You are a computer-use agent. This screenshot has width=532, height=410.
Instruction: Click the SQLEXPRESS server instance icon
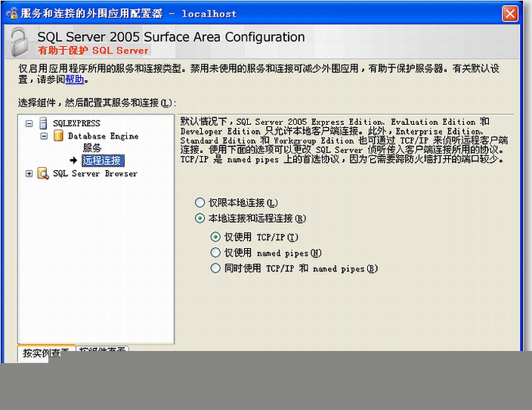point(43,123)
